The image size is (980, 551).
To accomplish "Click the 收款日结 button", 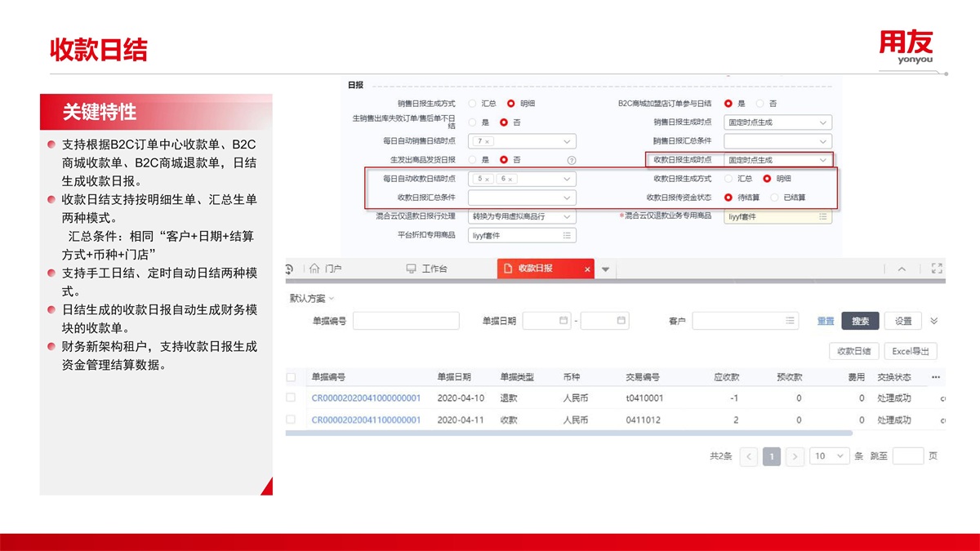I will 853,351.
